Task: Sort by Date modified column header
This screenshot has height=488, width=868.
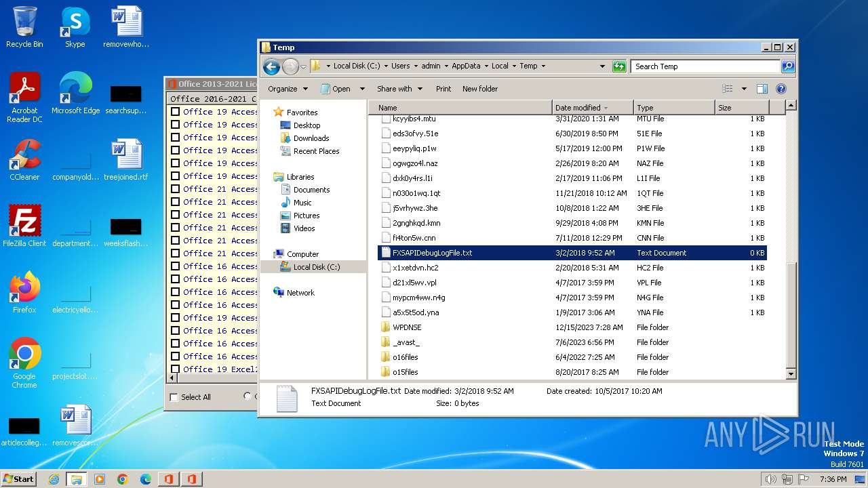Action: (x=593, y=108)
